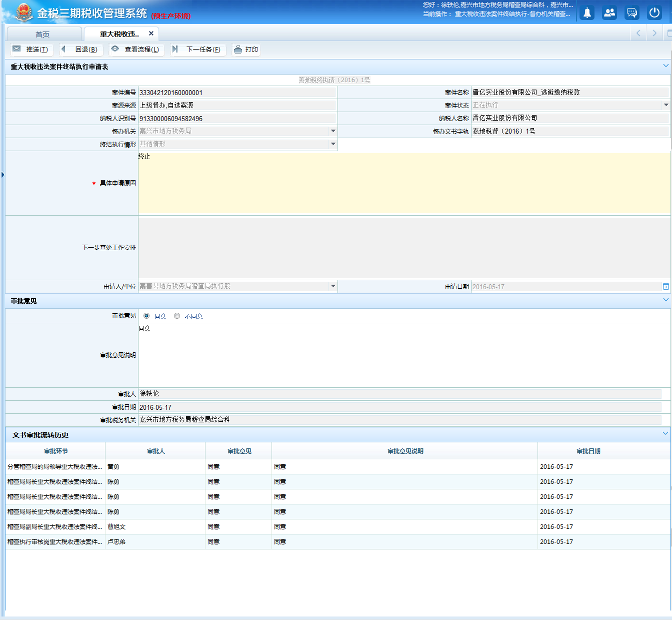
Task: Close the 重大税收违.. tab
Action: click(x=151, y=34)
